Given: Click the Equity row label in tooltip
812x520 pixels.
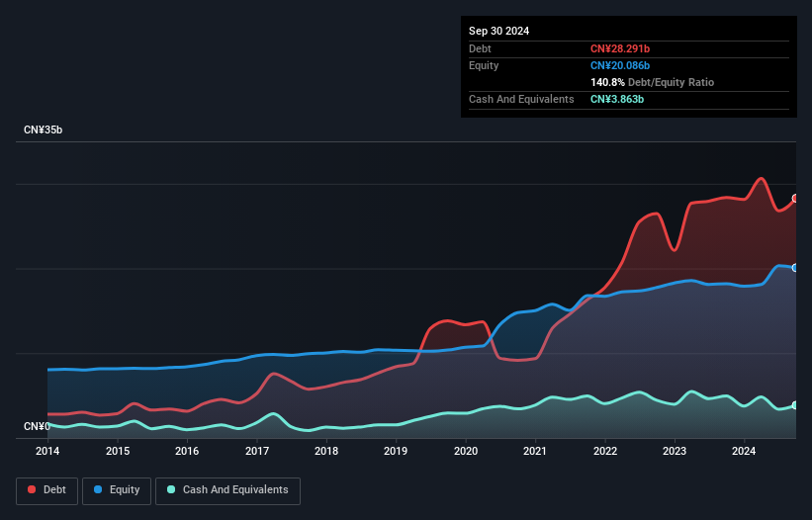Looking at the screenshot, I should click(x=484, y=65).
